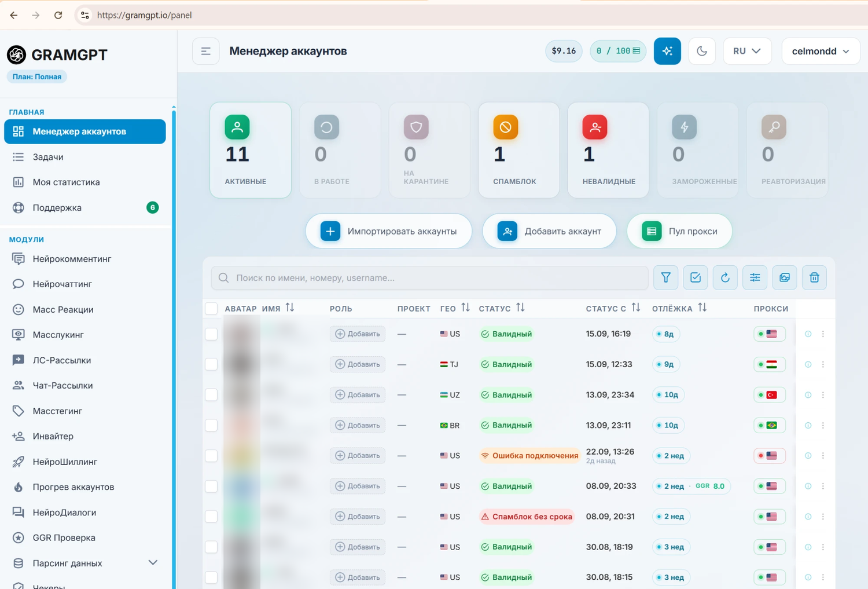Open the celmondd user menu
868x589 pixels.
point(821,51)
